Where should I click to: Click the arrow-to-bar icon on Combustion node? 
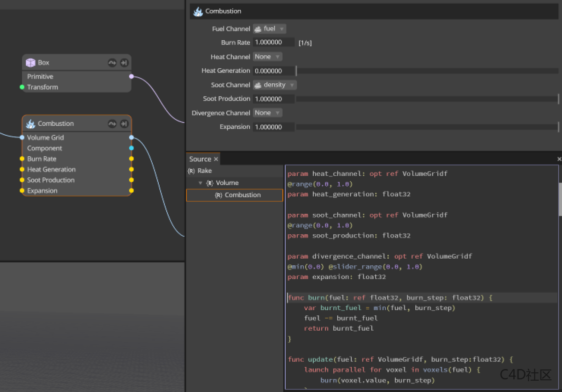pyautogui.click(x=124, y=124)
